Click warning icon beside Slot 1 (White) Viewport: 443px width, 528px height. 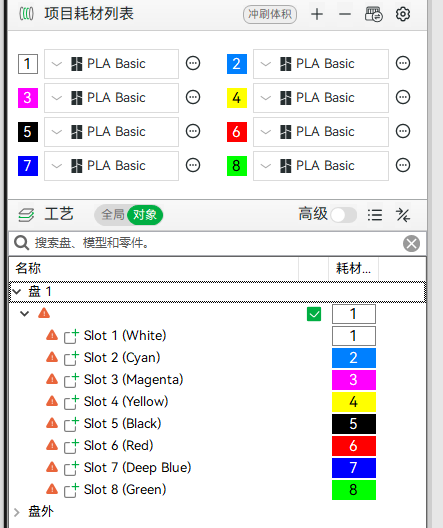(52, 335)
